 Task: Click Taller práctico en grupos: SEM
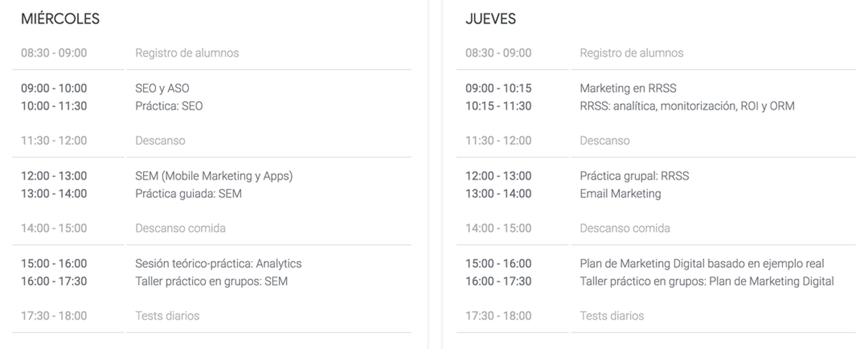pos(211,282)
